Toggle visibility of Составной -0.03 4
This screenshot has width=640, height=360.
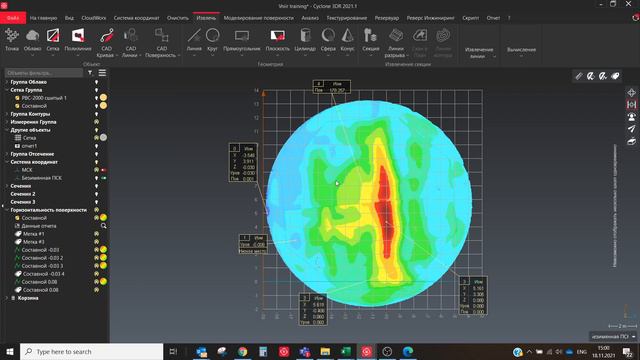(x=96, y=274)
